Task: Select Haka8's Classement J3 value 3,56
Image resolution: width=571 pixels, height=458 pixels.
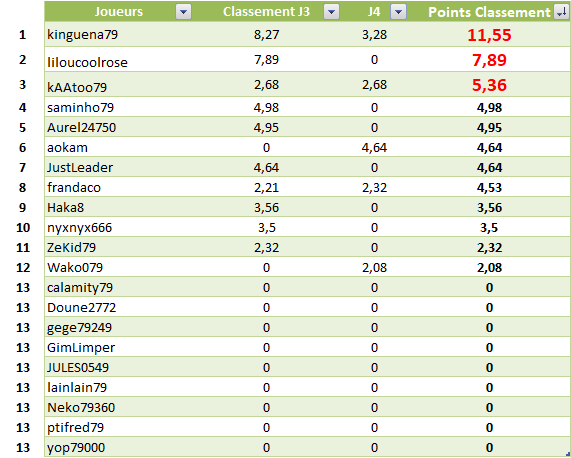Action: (x=267, y=208)
